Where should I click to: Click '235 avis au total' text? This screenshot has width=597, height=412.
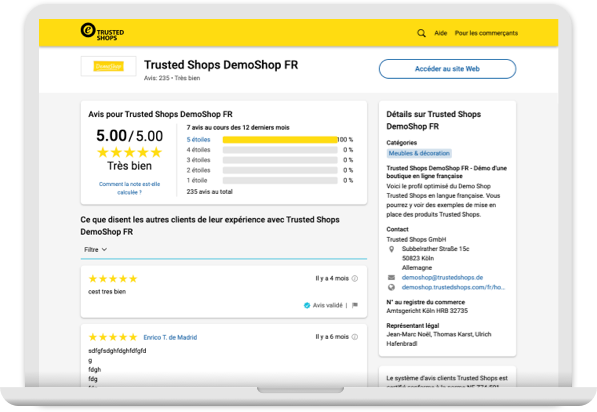[x=209, y=192]
